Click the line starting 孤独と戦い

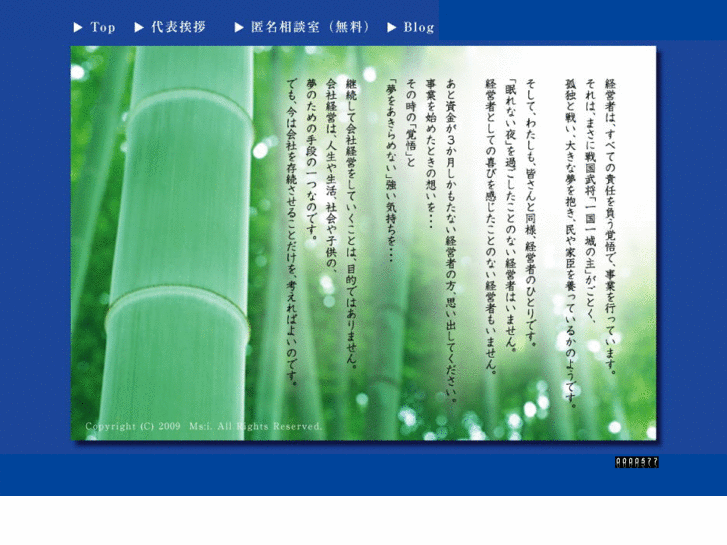click(x=571, y=244)
